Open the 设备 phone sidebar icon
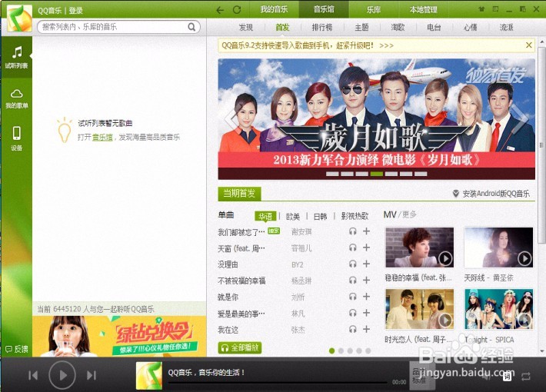546x392 pixels. [x=16, y=138]
